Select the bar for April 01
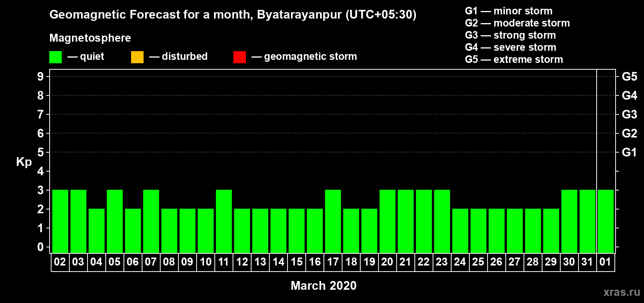This screenshot has height=303, width=644. tap(606, 221)
